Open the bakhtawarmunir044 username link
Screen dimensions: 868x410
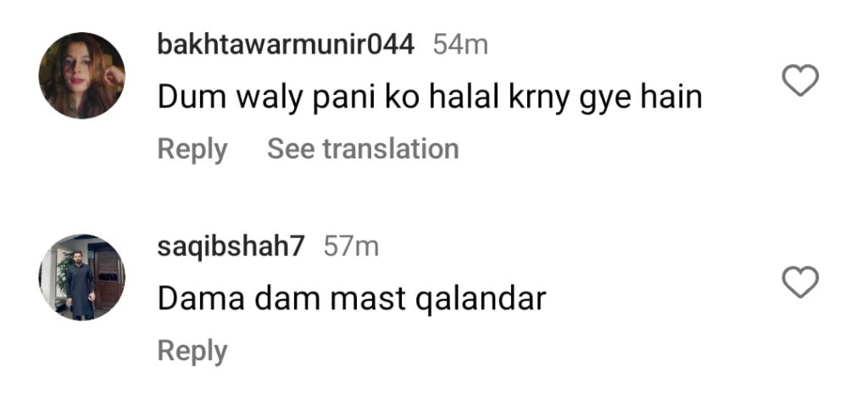pyautogui.click(x=286, y=44)
